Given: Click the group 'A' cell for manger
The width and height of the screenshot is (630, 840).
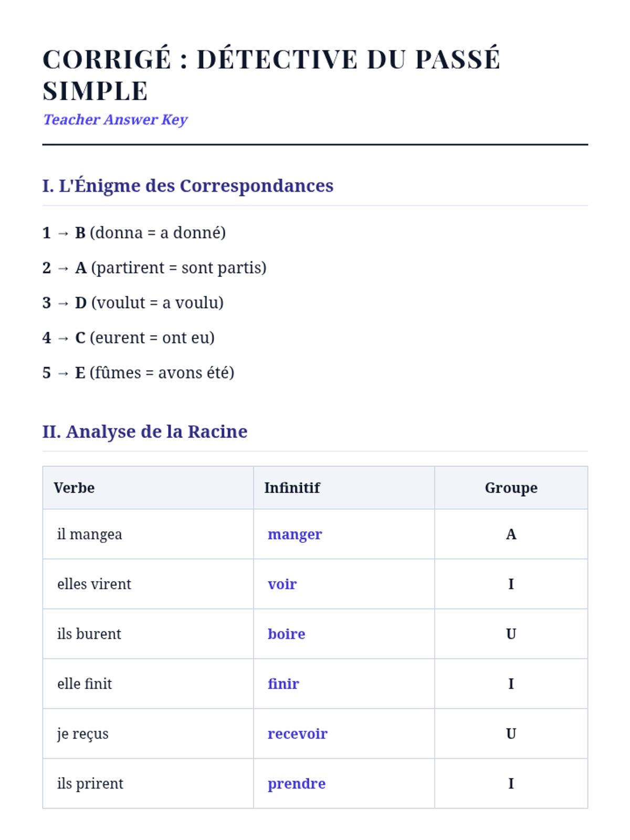Looking at the screenshot, I should pyautogui.click(x=511, y=534).
